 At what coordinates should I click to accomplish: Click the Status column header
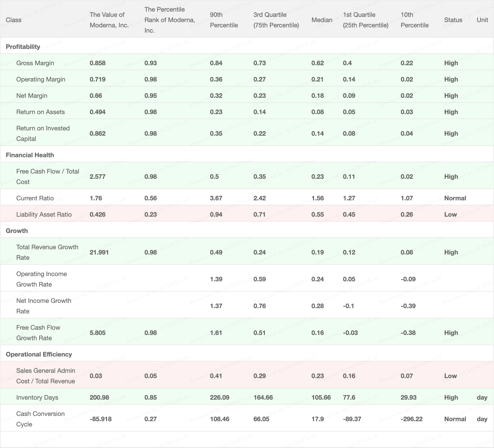pos(453,20)
